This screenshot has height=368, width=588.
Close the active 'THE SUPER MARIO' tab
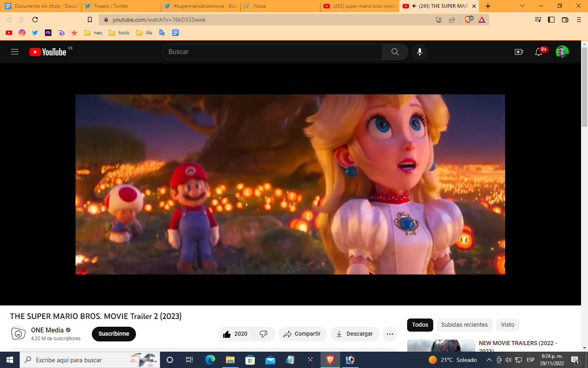coord(474,6)
